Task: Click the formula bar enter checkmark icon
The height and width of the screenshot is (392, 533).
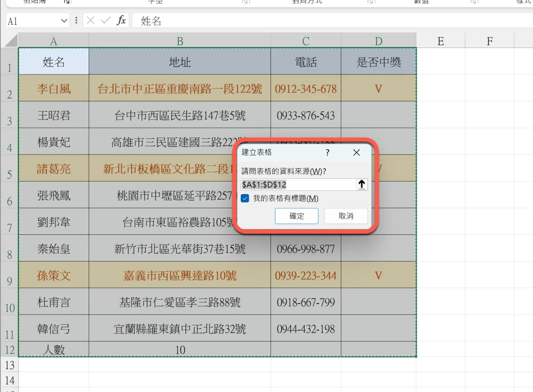Action: pyautogui.click(x=106, y=20)
